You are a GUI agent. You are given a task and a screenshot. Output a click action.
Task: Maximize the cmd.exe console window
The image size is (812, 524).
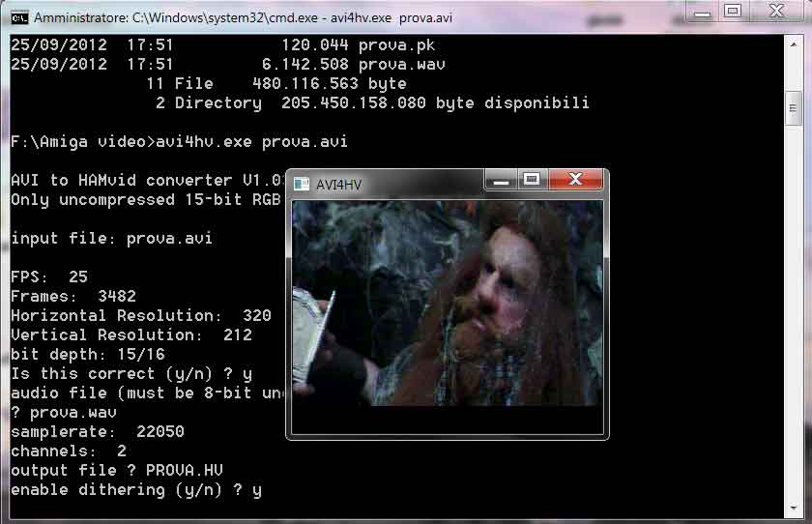[733, 12]
